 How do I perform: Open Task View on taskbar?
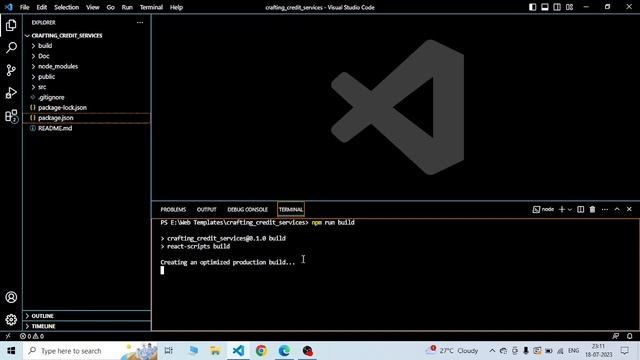pos(169,351)
